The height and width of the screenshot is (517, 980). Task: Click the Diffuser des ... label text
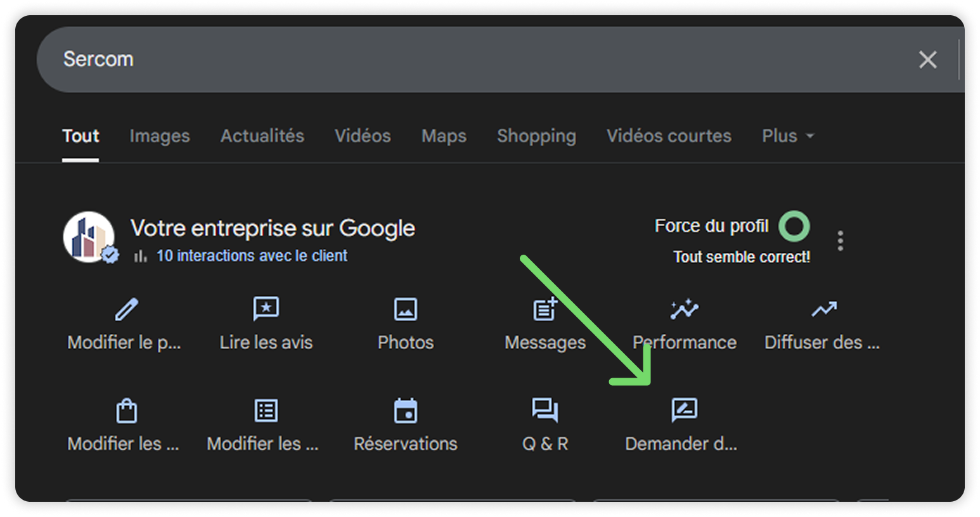click(822, 342)
